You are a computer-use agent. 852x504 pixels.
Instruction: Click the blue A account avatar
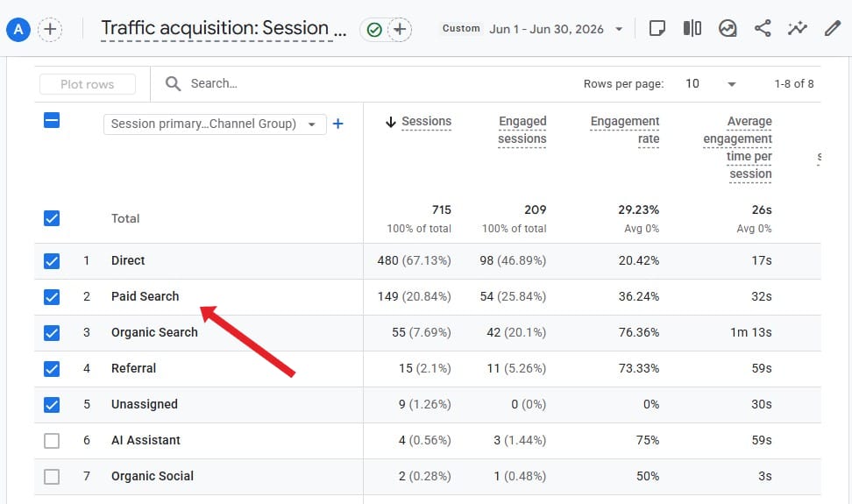pyautogui.click(x=18, y=29)
